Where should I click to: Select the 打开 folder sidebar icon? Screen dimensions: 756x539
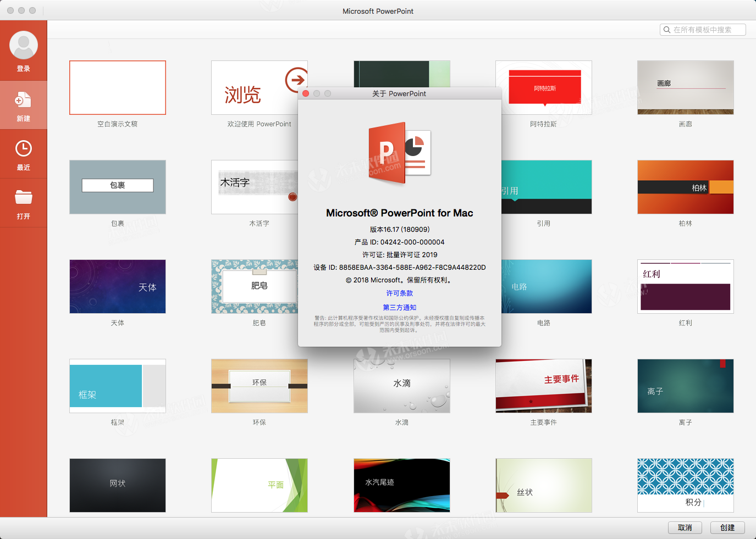[x=24, y=196]
